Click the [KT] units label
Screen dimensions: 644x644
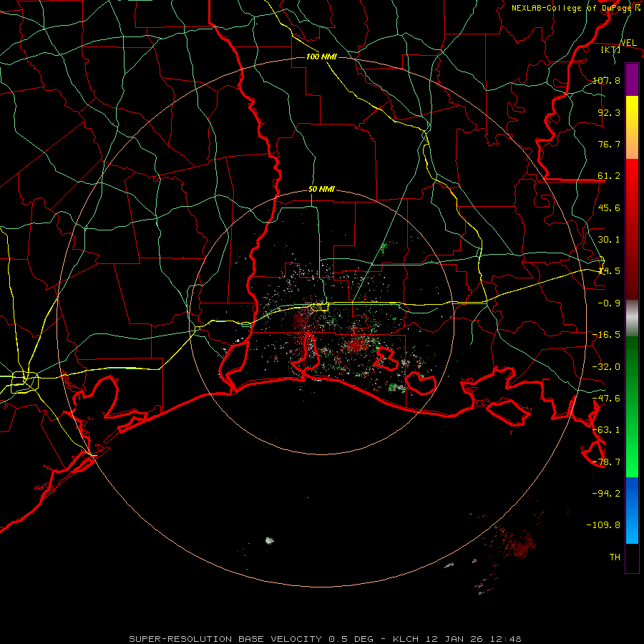click(611, 49)
